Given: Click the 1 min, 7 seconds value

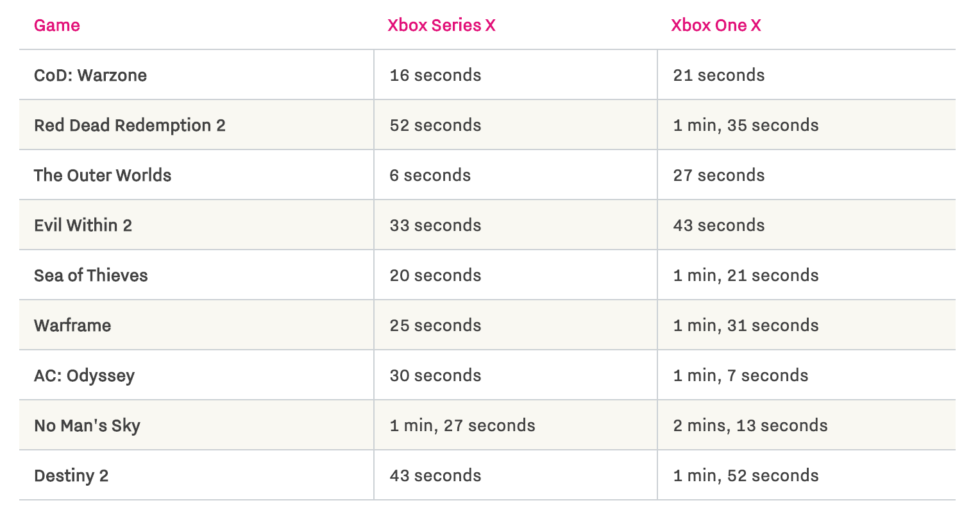Looking at the screenshot, I should click(741, 376).
